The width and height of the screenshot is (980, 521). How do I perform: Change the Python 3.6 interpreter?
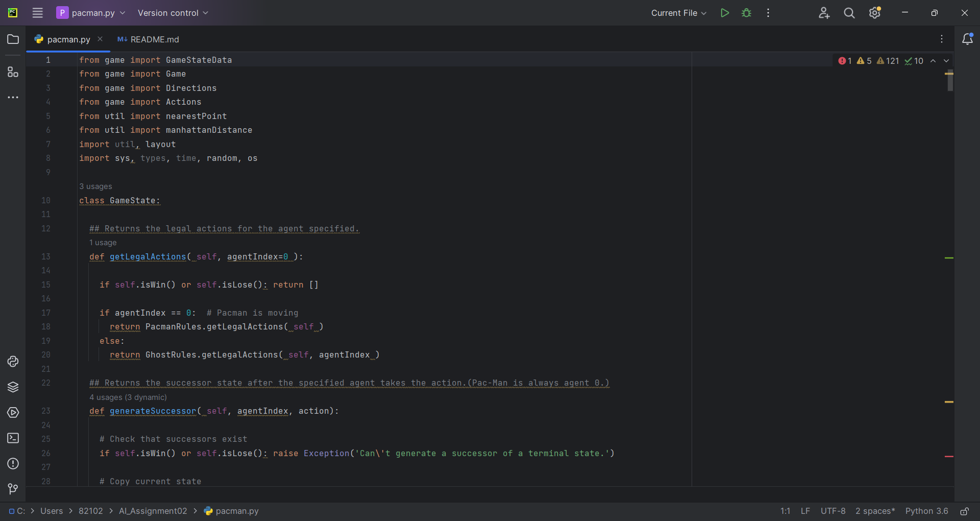[927, 511]
